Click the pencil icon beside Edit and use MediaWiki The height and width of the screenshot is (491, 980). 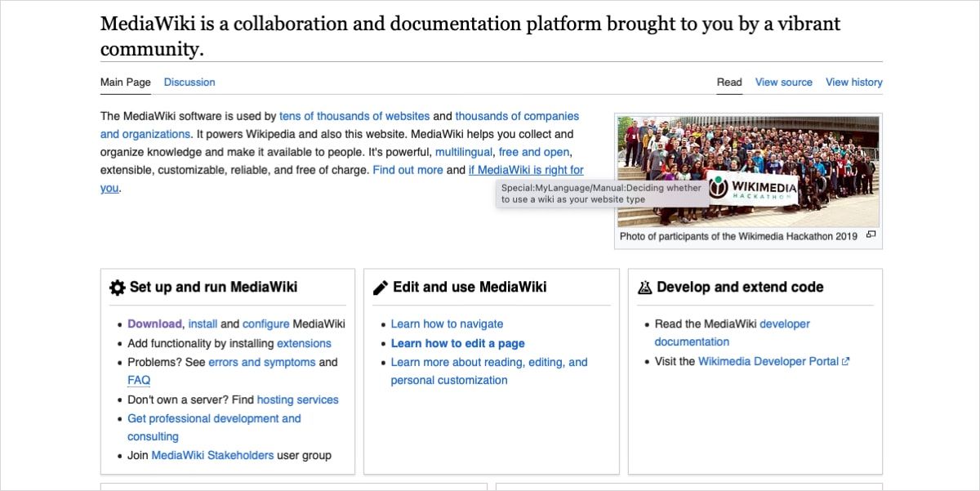380,287
